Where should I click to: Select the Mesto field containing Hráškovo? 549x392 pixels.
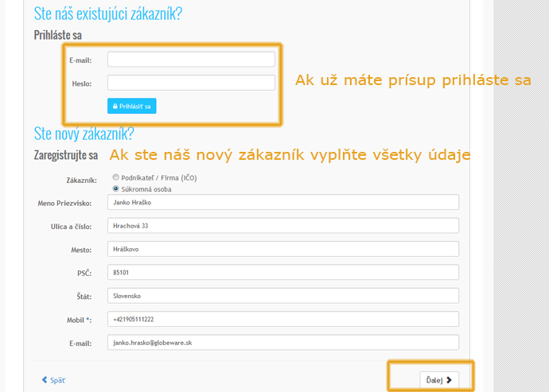tap(282, 249)
